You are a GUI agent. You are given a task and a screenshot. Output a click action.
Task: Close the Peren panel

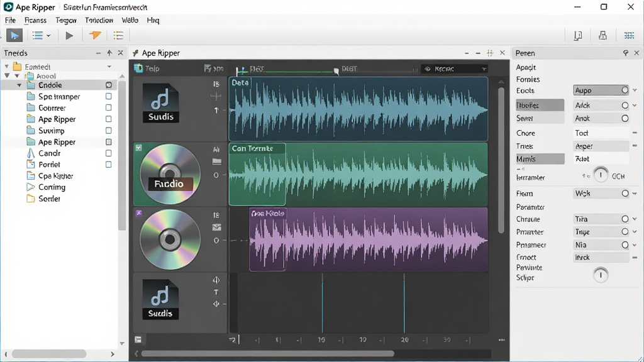[636, 53]
